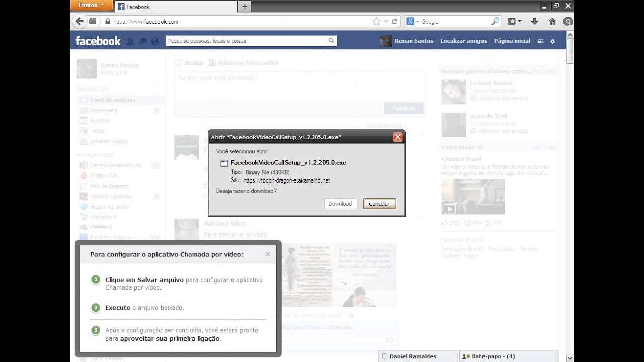
Task: Click the Facebook search magnifier button
Action: (331, 41)
